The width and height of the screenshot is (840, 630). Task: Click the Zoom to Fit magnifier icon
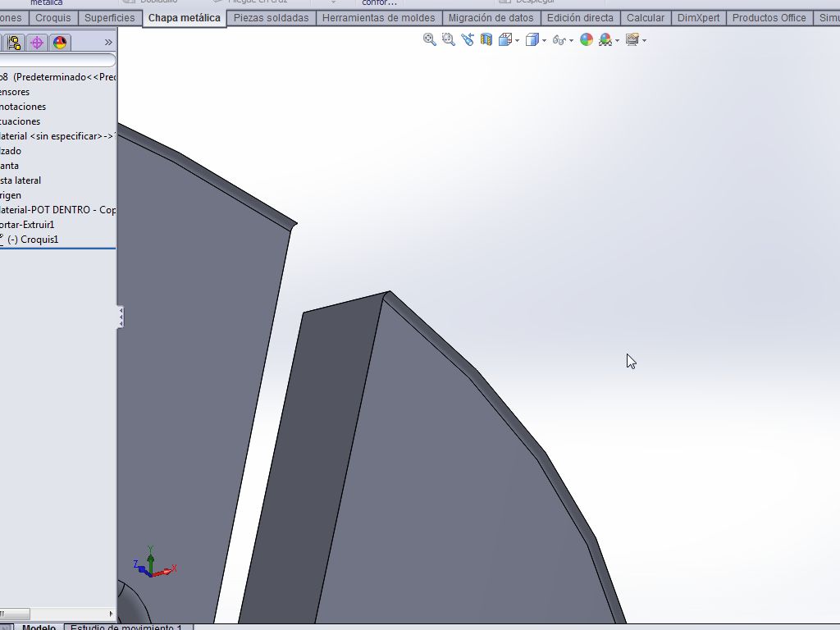tap(429, 39)
